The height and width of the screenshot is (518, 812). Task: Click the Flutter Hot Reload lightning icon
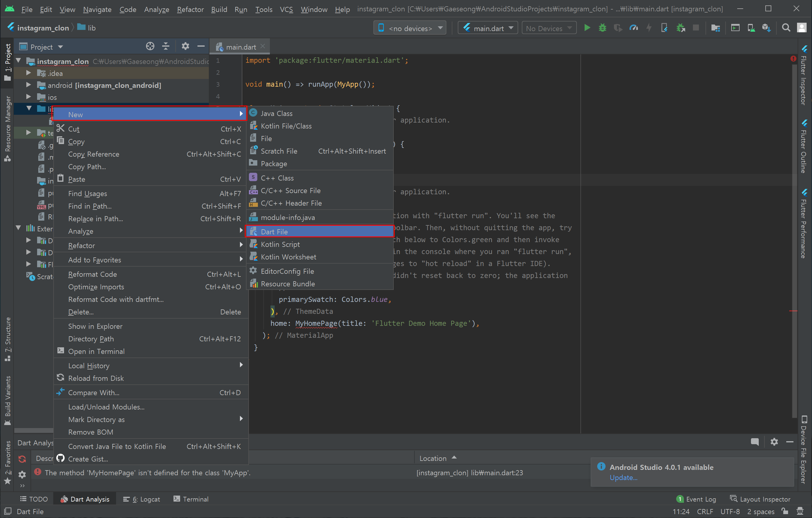[649, 28]
